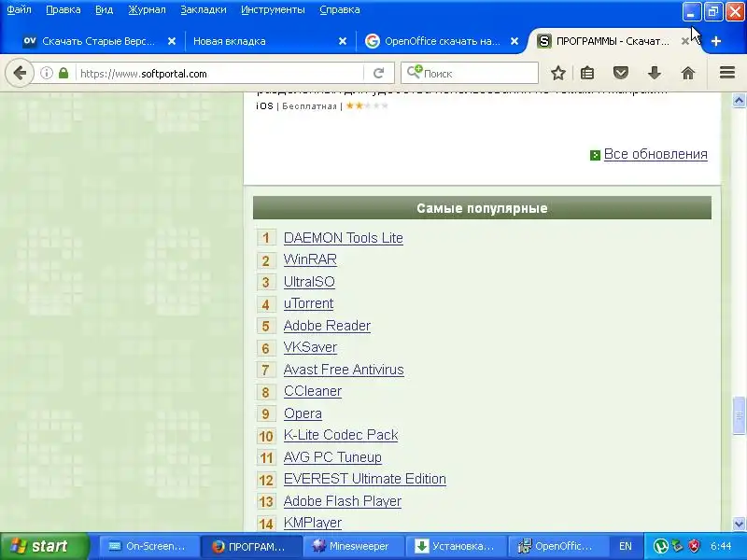
Task: Open the Firefox hamburger menu
Action: pyautogui.click(x=727, y=73)
